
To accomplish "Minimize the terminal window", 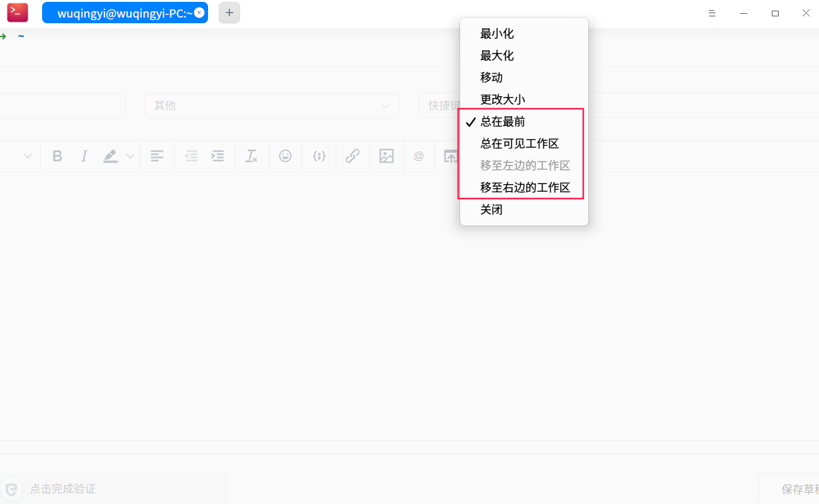I will tap(744, 13).
